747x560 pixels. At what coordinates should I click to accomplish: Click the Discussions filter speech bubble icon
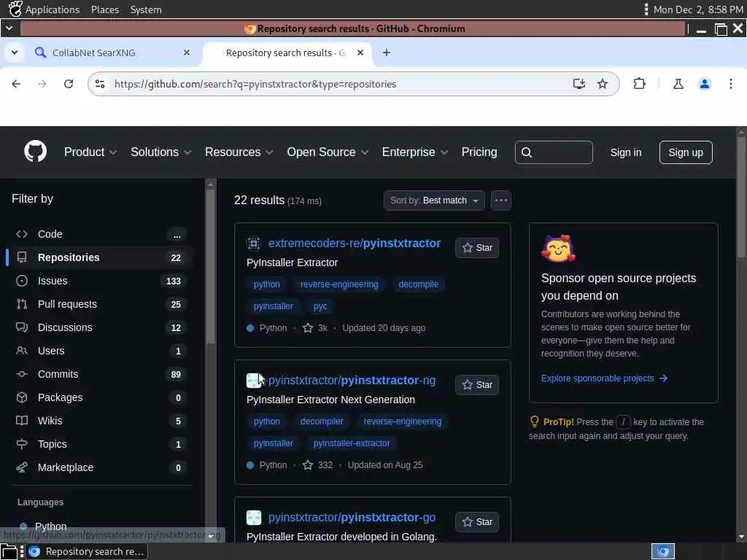tap(22, 327)
